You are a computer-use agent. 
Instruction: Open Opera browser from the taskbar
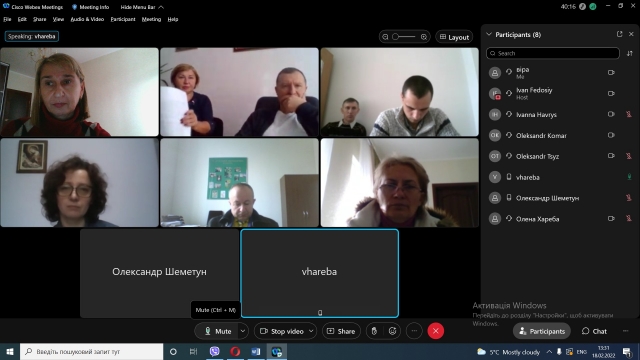(x=235, y=351)
